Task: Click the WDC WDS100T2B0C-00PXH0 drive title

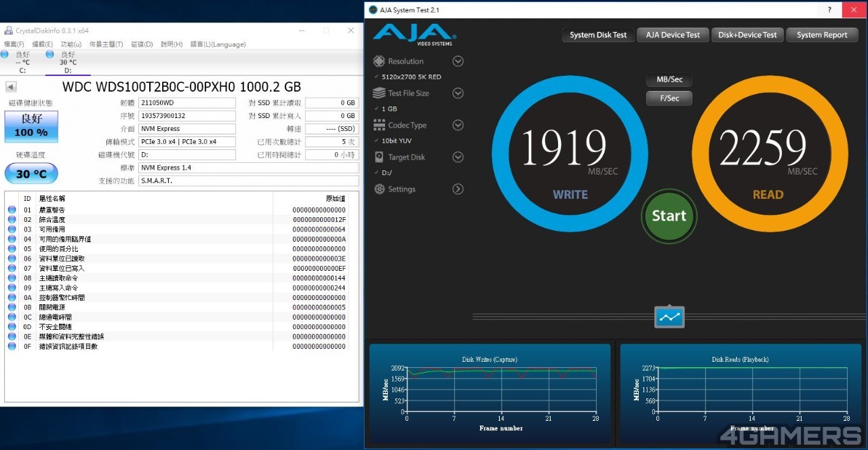Action: [x=182, y=87]
